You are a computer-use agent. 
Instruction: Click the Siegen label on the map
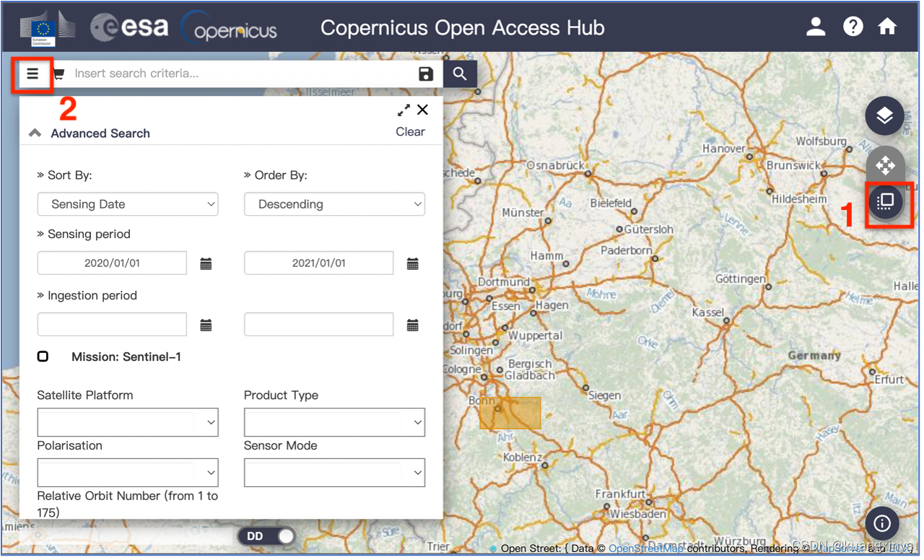click(x=604, y=395)
